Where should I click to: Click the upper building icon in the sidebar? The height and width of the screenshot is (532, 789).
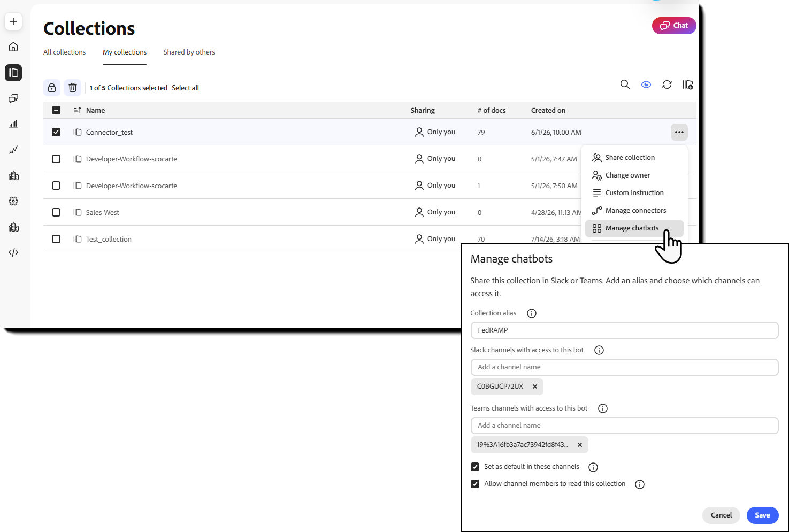coord(13,175)
